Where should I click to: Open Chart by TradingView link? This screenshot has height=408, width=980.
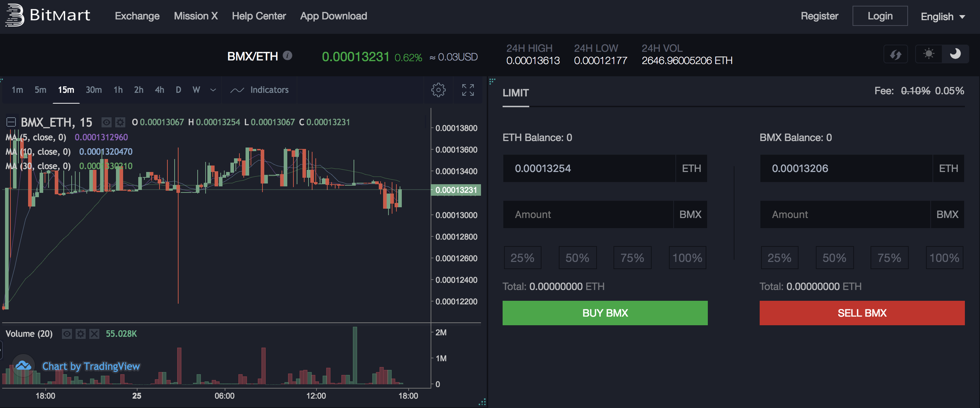click(91, 367)
